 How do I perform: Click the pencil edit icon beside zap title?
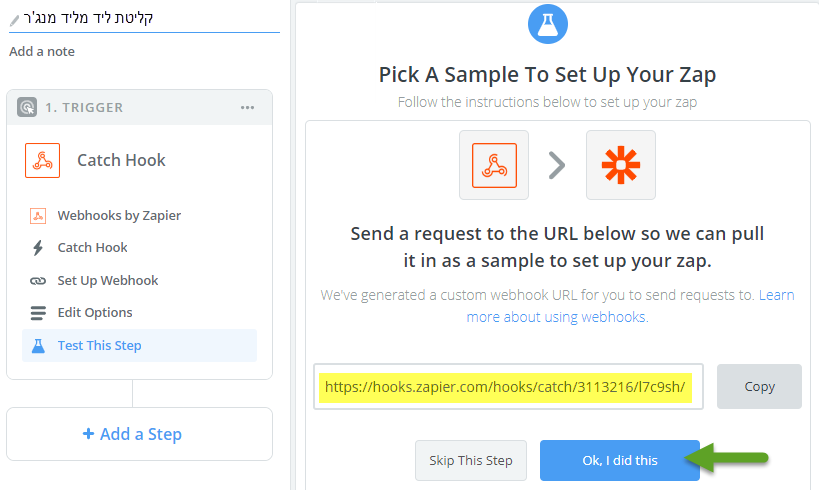[14, 20]
